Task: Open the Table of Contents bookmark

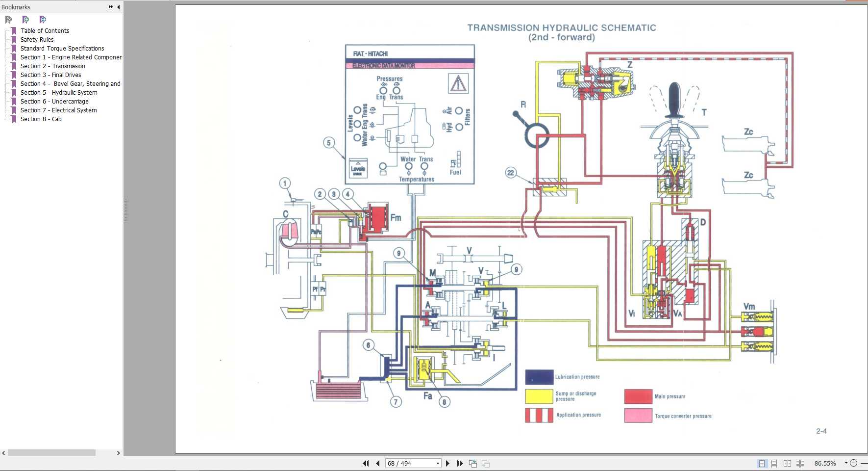Action: pos(45,30)
